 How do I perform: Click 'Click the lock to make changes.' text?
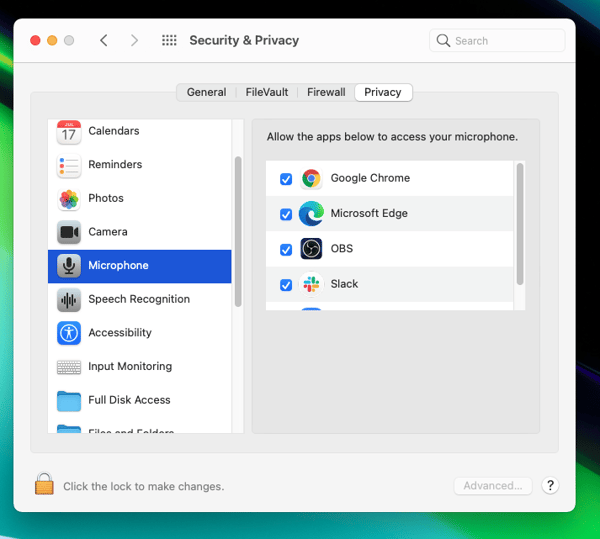pos(143,487)
